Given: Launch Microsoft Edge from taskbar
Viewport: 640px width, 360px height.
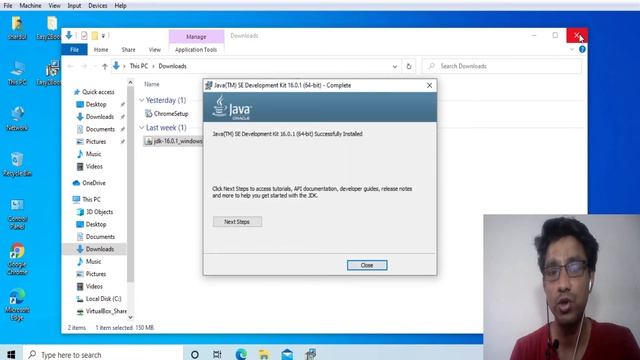Looking at the screenshot, I should click(x=241, y=354).
